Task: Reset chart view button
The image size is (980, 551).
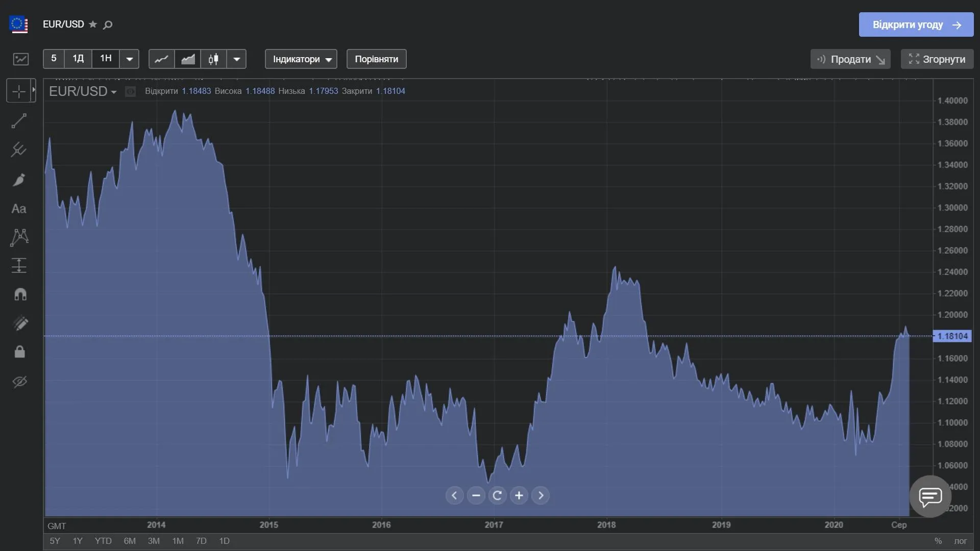Action: [497, 495]
